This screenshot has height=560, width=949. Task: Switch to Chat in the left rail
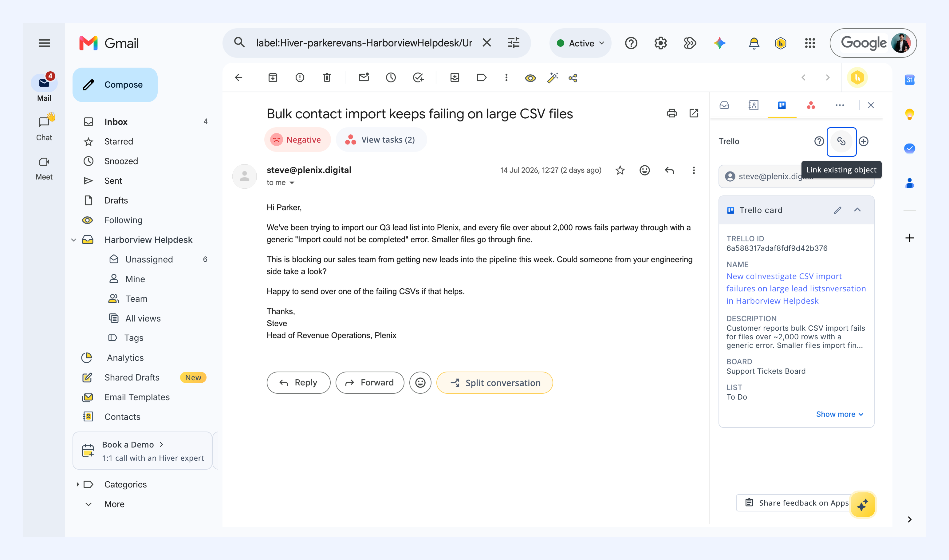click(44, 127)
